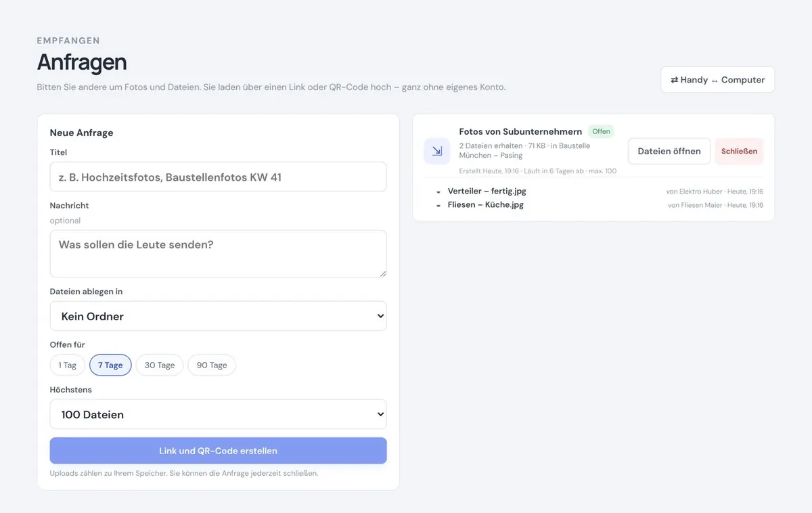Click into the Nachricht text area

pos(218,254)
